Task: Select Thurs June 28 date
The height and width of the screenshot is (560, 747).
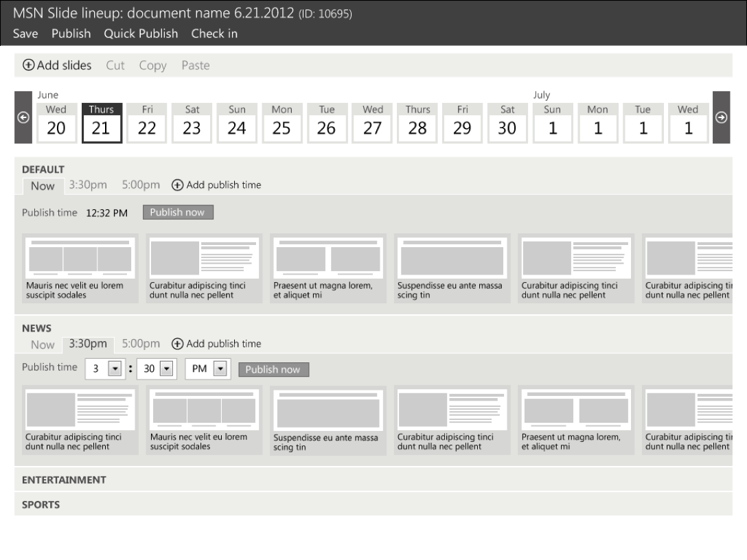Action: (x=417, y=123)
